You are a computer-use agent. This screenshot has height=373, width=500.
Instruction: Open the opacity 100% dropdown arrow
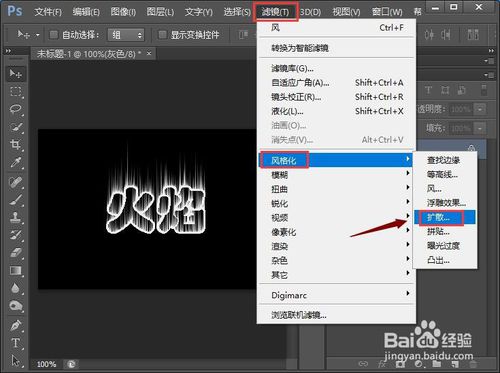point(480,109)
